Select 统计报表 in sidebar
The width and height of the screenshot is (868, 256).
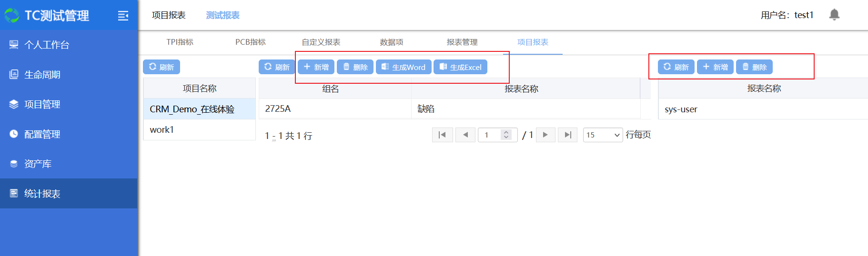click(x=69, y=194)
